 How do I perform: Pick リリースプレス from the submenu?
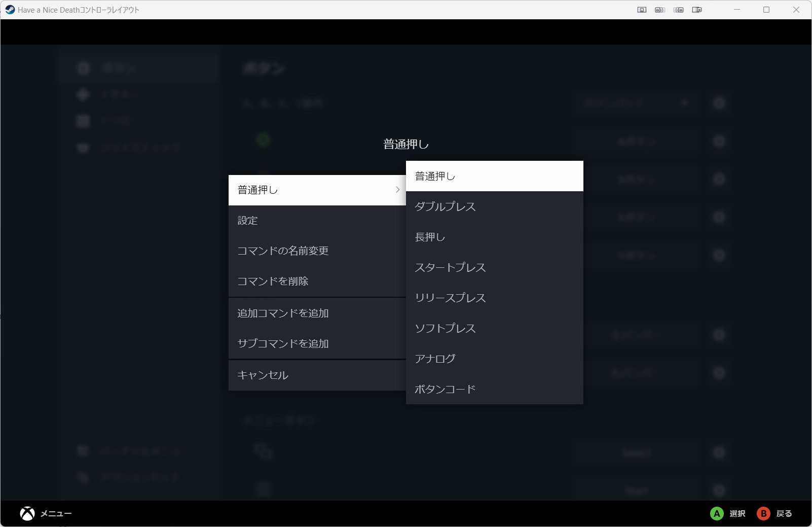tap(494, 298)
